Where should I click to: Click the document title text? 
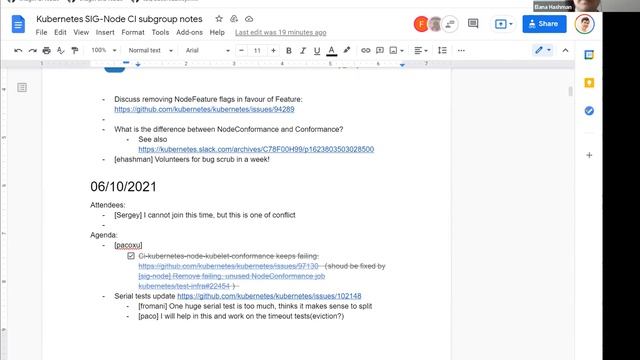click(x=119, y=19)
